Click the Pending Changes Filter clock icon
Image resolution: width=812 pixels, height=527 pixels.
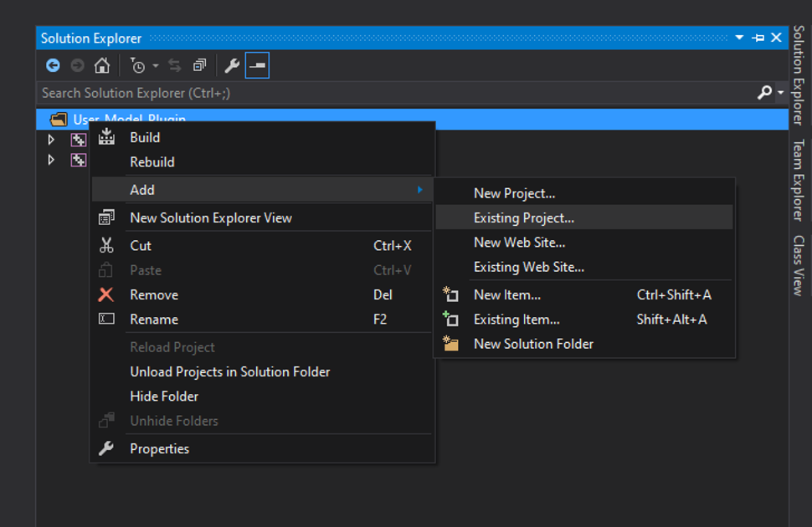(x=137, y=66)
